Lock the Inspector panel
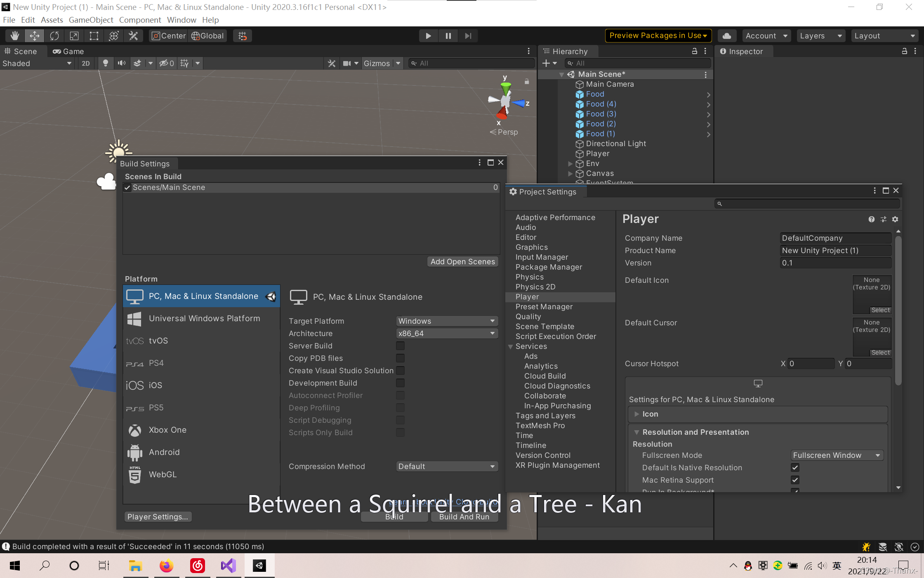924x578 pixels. (x=904, y=51)
